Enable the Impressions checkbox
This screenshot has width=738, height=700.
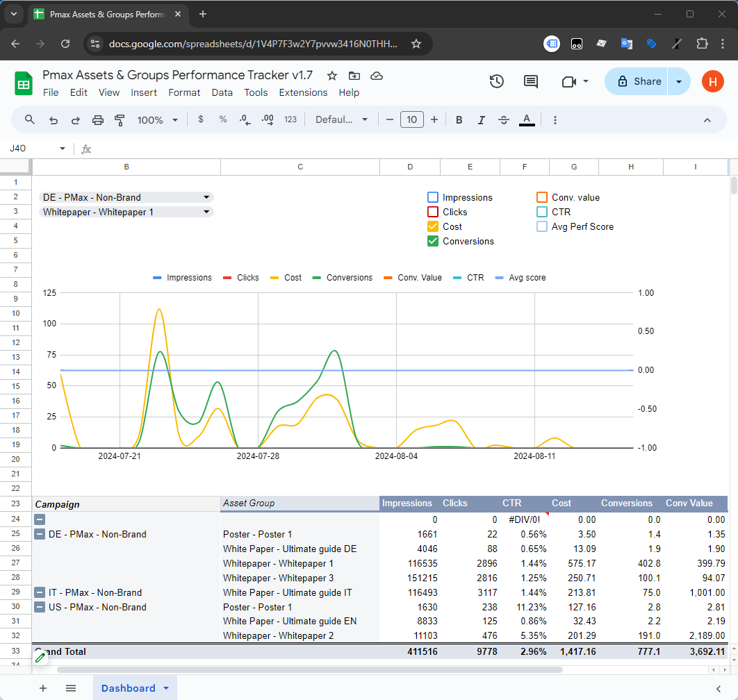pyautogui.click(x=433, y=197)
